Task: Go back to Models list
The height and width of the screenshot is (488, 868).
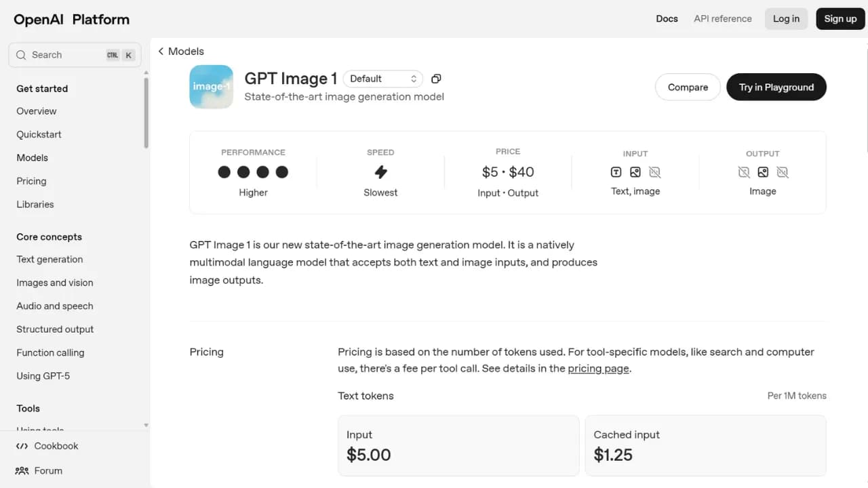Action: (x=181, y=52)
